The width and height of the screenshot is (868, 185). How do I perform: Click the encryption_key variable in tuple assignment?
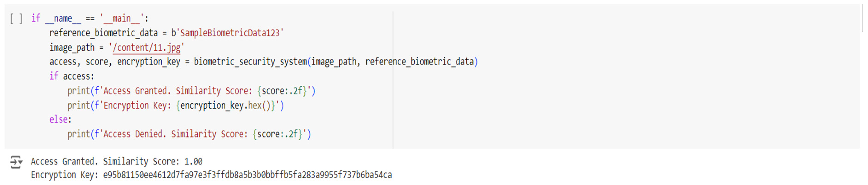click(148, 62)
